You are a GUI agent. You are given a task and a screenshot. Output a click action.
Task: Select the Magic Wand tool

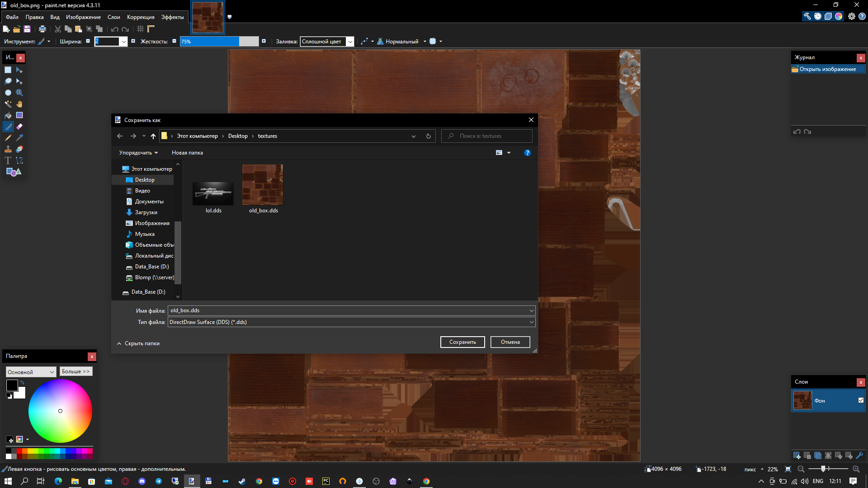(8, 104)
